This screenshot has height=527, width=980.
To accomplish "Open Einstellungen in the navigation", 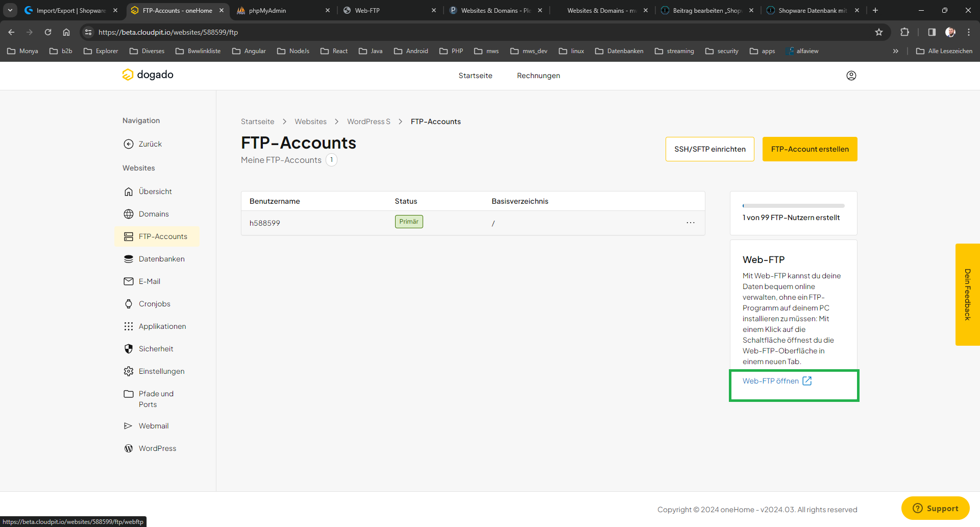I will (x=161, y=371).
